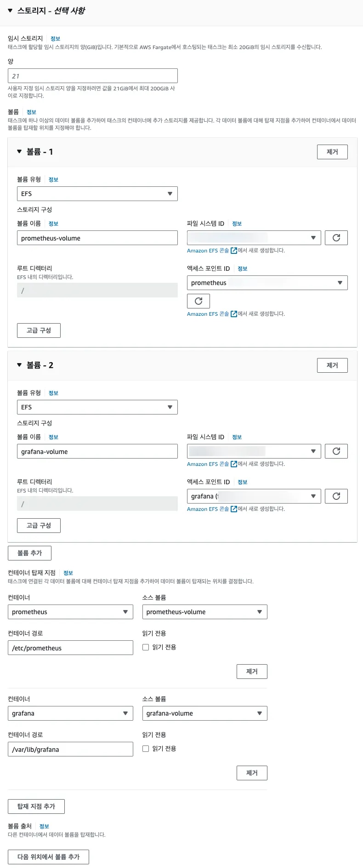Refresh the grafana access point ID list
The image size is (363, 868).
(336, 496)
